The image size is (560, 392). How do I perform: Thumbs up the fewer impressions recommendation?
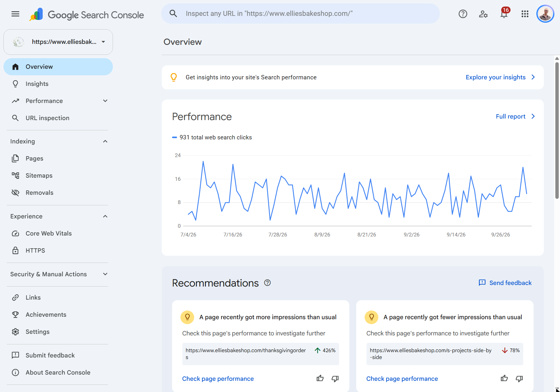click(x=504, y=378)
